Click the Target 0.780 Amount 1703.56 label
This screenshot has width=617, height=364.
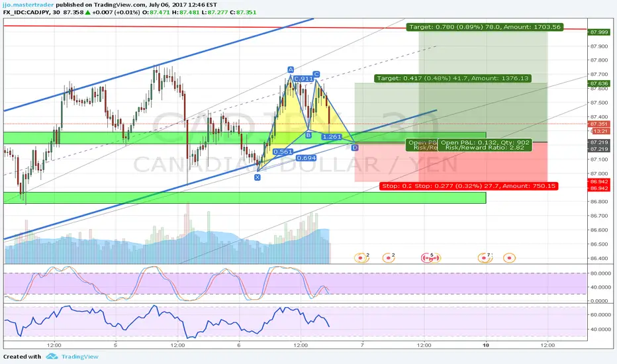[x=485, y=27]
